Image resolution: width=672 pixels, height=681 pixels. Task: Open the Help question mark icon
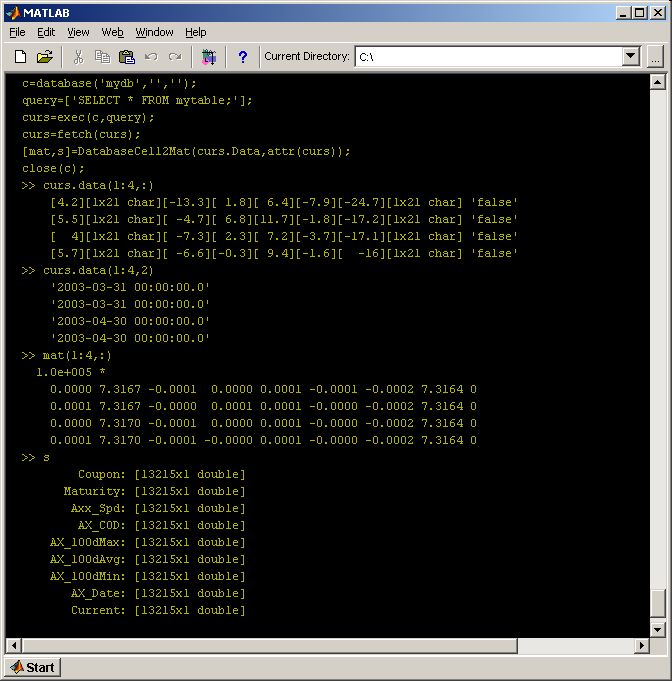click(x=242, y=56)
